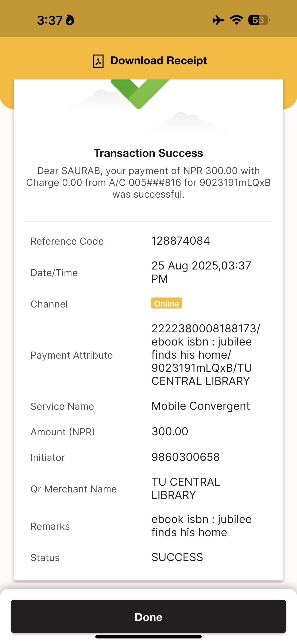The image size is (297, 644).
Task: Tap the Wi-Fi status icon
Action: 236,20
